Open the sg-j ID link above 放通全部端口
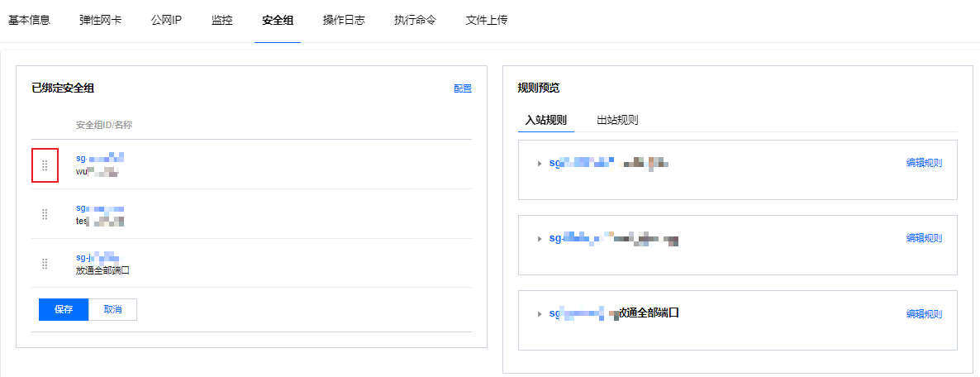Image resolution: width=980 pixels, height=377 pixels. [98, 257]
